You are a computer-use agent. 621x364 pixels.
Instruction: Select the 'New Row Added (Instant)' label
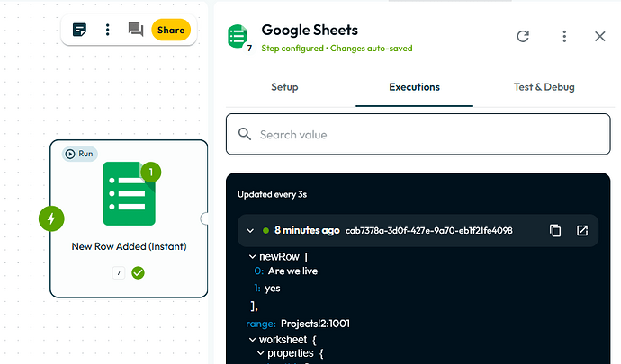pos(129,246)
